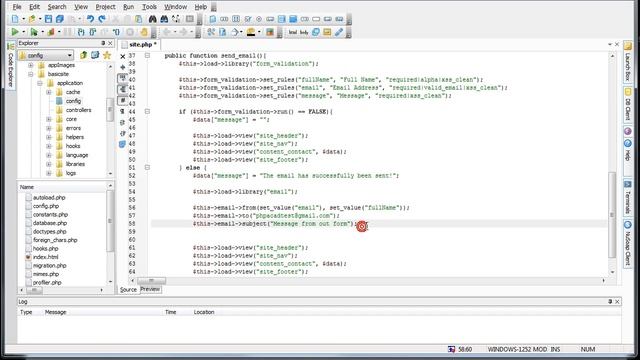Open the dropdown arrow beside the New document icon
Screen dimensions: 640x360
(23, 19)
